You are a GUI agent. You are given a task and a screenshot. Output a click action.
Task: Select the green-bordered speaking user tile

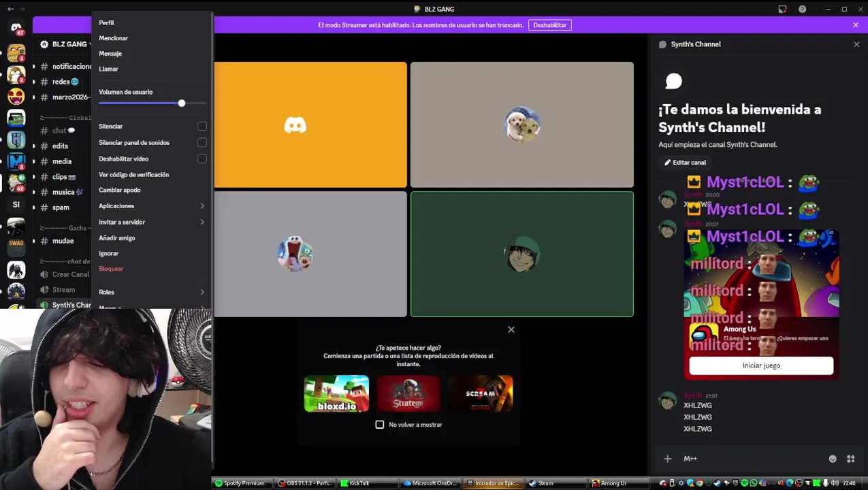coord(522,254)
